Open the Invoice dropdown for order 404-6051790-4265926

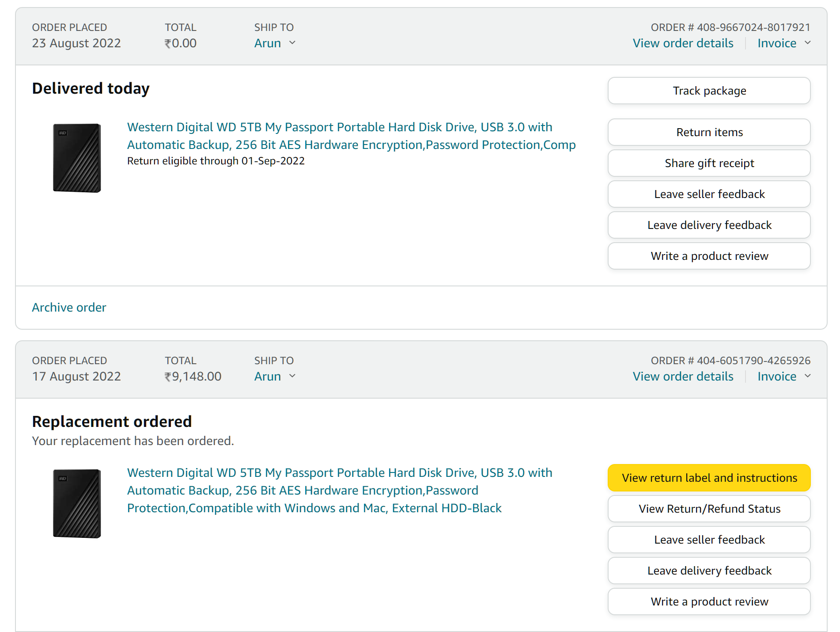[x=783, y=377]
